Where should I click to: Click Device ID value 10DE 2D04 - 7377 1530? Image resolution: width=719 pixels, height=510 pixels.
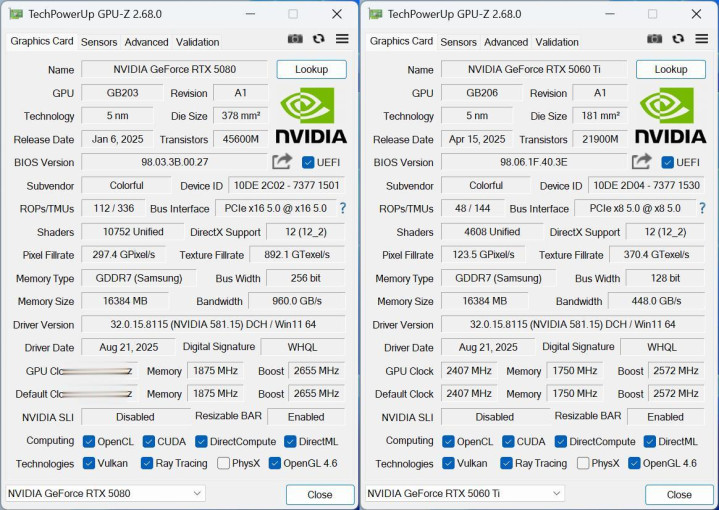tap(646, 185)
